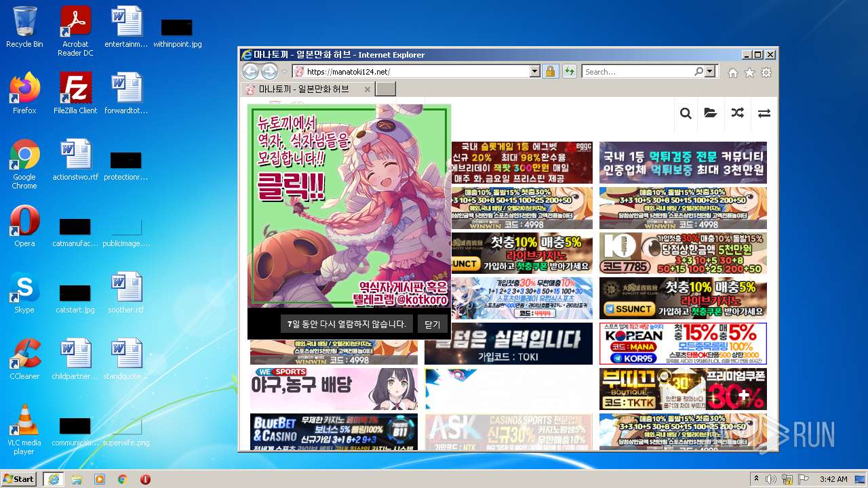The width and height of the screenshot is (868, 488).
Task: Open the ASK casino & sports banner
Action: pos(509,432)
